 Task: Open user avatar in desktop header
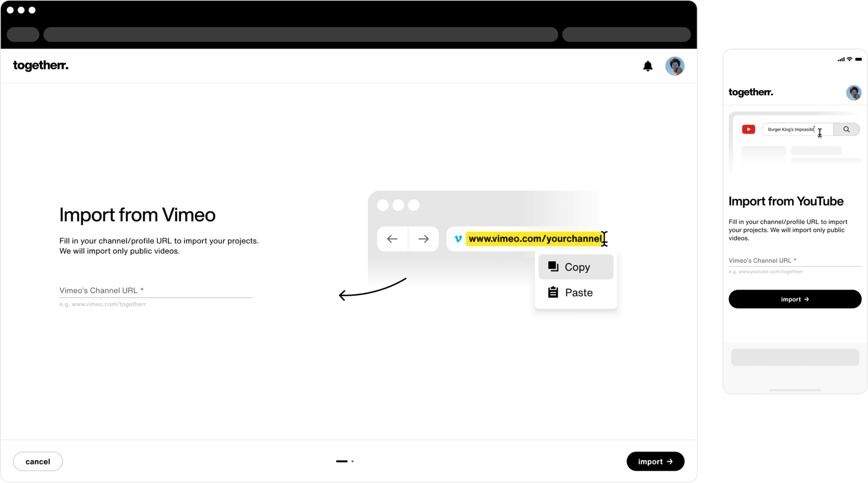coord(675,66)
